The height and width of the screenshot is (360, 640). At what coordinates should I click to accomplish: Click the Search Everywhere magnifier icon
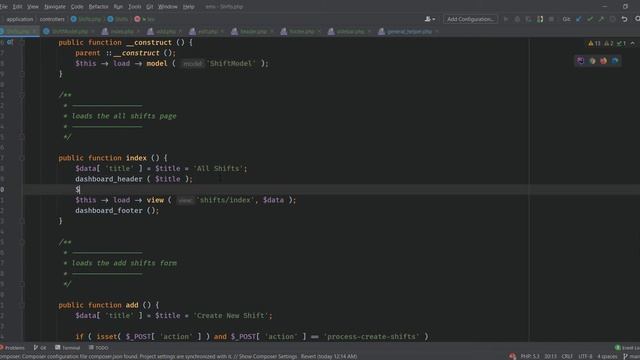[x=637, y=19]
